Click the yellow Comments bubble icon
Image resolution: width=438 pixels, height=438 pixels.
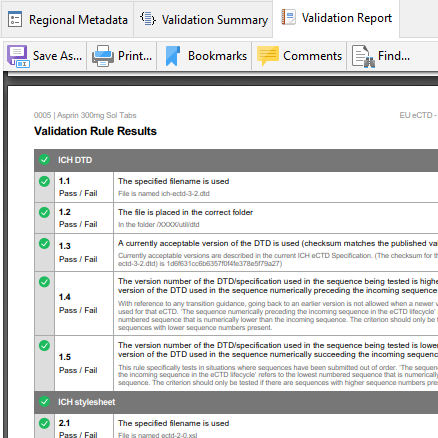268,56
